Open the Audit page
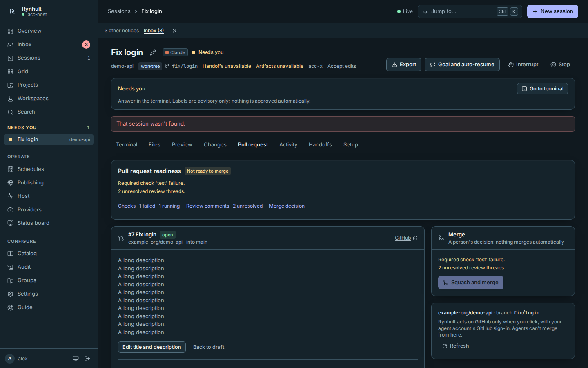 (49, 267)
